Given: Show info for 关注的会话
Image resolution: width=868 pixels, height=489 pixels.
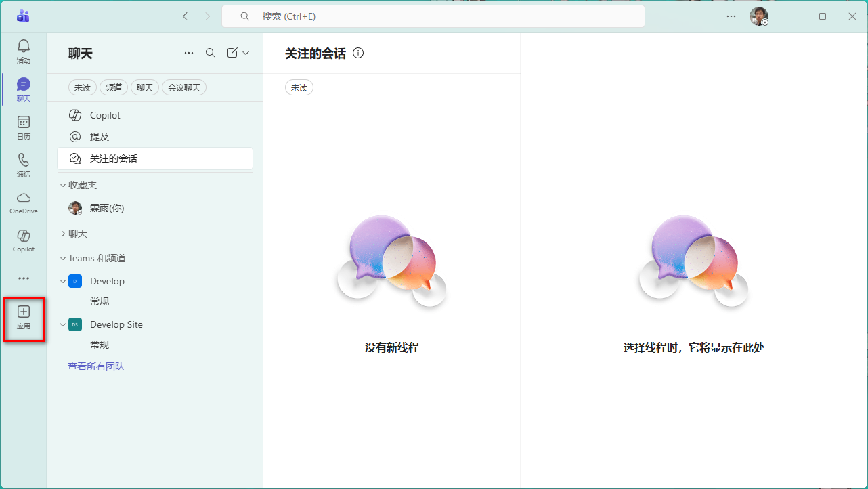Looking at the screenshot, I should [x=358, y=53].
